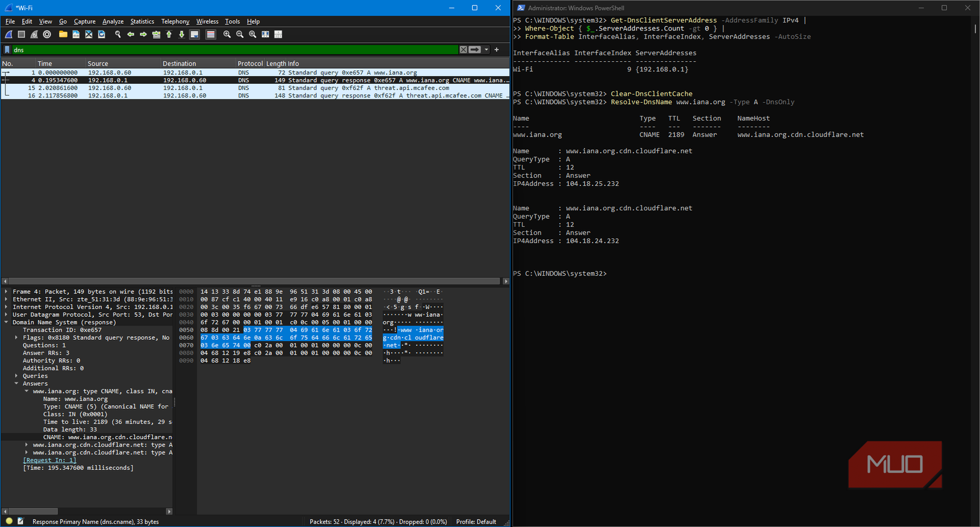The height and width of the screenshot is (527, 980).
Task: Expand the Ethernet II tree node
Action: pyautogui.click(x=7, y=299)
